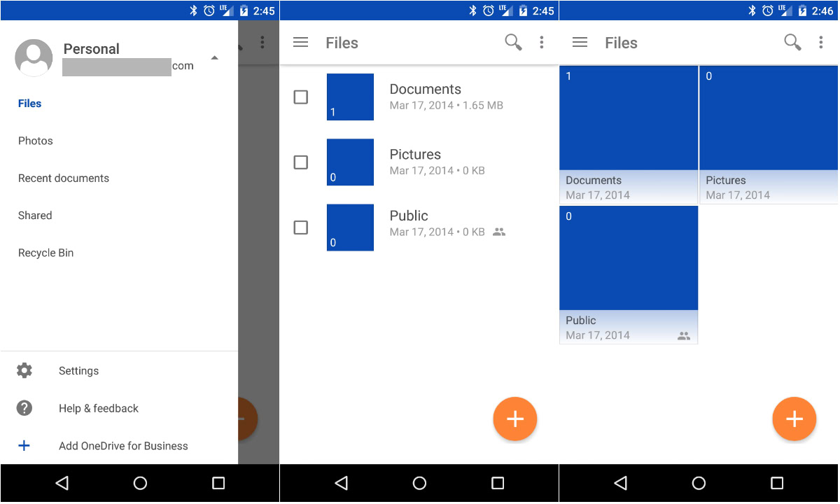This screenshot has height=504, width=840.
Task: Tap the Personal account name
Action: pyautogui.click(x=92, y=49)
